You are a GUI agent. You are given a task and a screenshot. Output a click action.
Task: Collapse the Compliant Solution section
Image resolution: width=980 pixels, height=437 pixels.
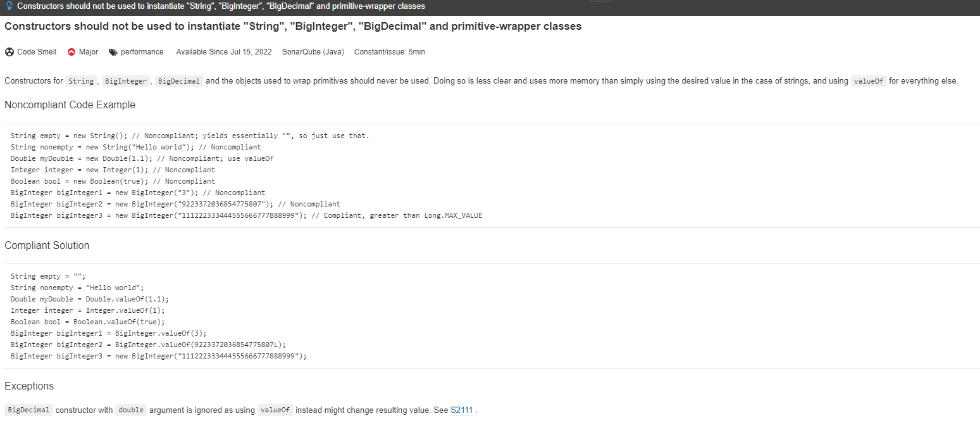click(x=47, y=245)
